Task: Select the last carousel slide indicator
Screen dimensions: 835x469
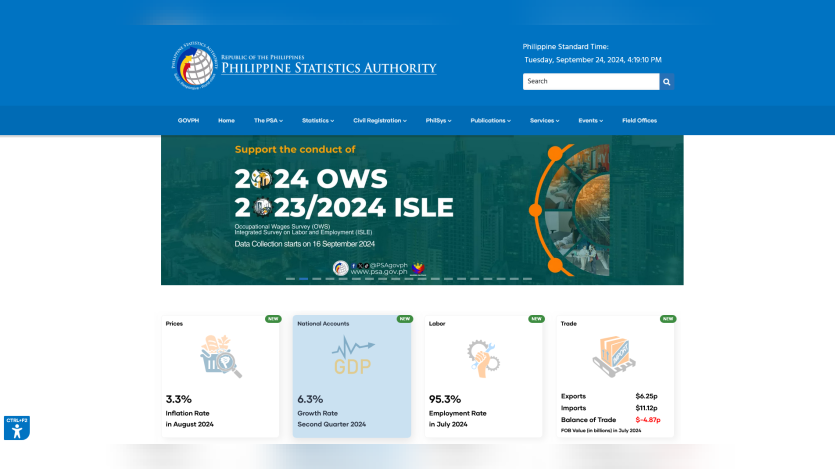Action: (527, 278)
